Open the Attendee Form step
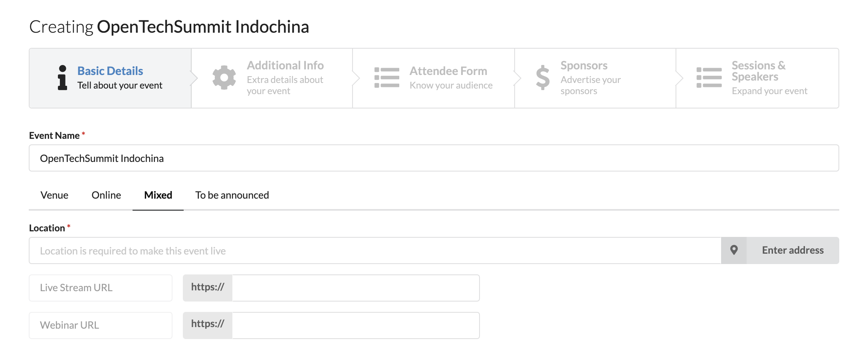The height and width of the screenshot is (351, 868). click(x=434, y=78)
